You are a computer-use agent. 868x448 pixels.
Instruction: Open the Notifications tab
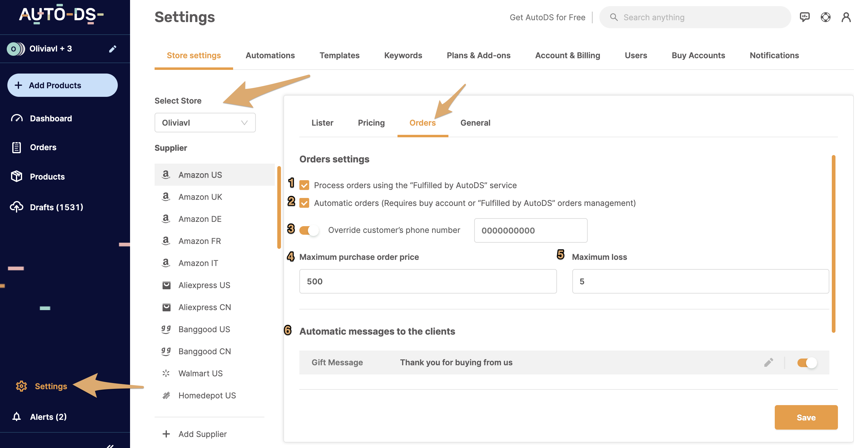pos(774,55)
